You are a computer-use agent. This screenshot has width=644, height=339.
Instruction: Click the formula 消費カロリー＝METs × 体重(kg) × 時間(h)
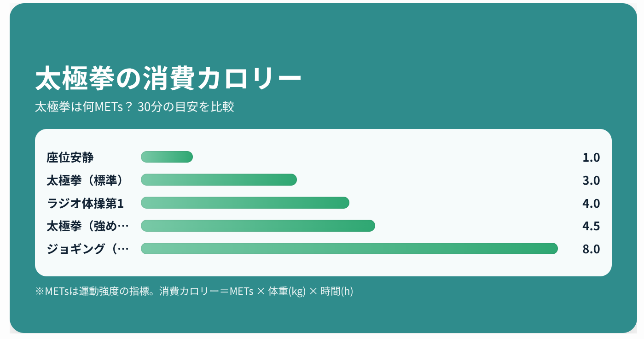pyautogui.click(x=256, y=292)
